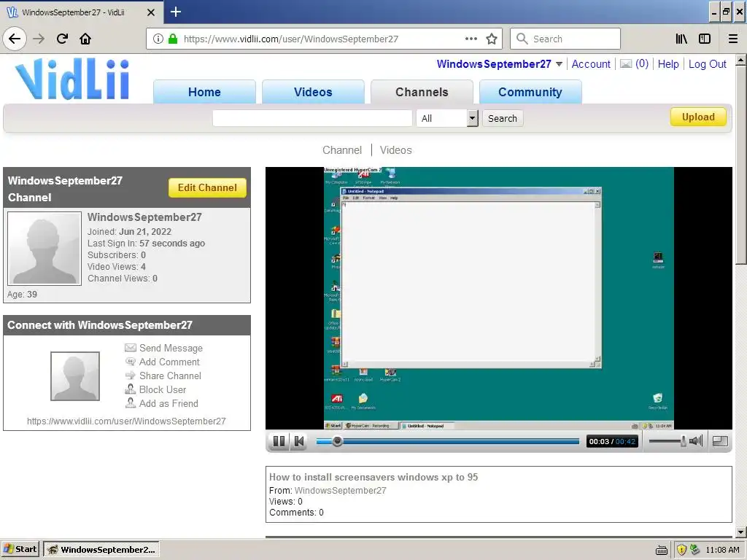This screenshot has width=747, height=560.
Task: Click the VidLii site search text field
Action: [312, 118]
